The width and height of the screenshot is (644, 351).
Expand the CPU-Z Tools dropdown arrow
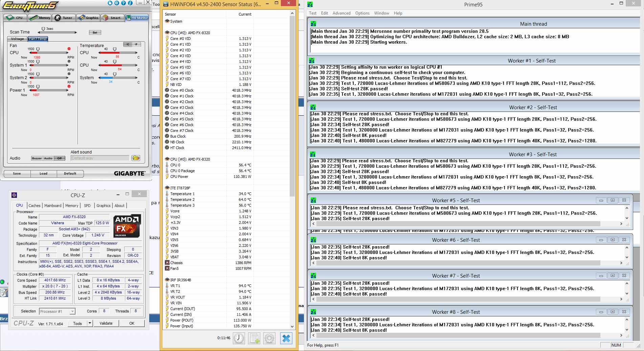90,323
